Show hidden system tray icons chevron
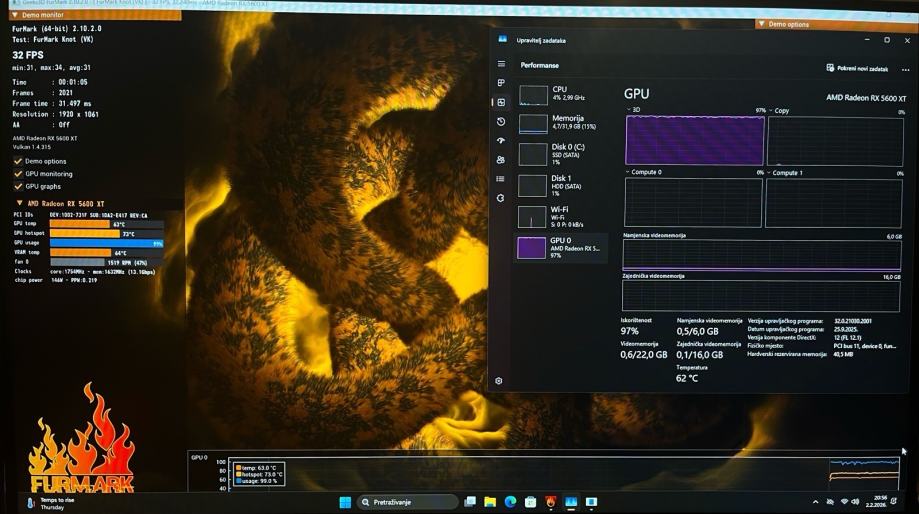Screen dimensions: 919x514 tap(815, 502)
